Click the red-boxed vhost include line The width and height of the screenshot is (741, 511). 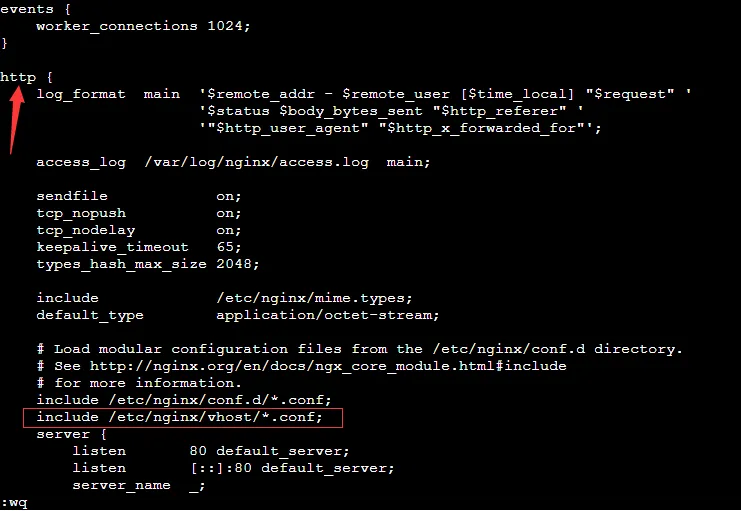click(180, 416)
